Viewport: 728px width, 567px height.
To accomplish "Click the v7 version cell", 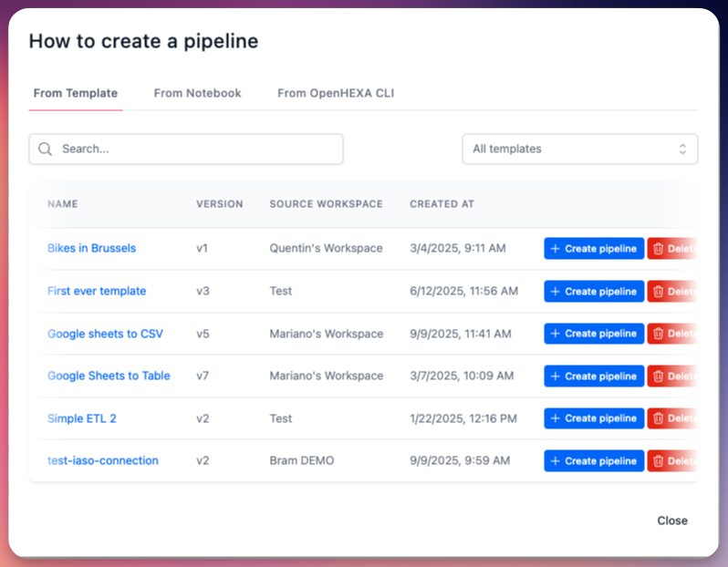I will [203, 376].
